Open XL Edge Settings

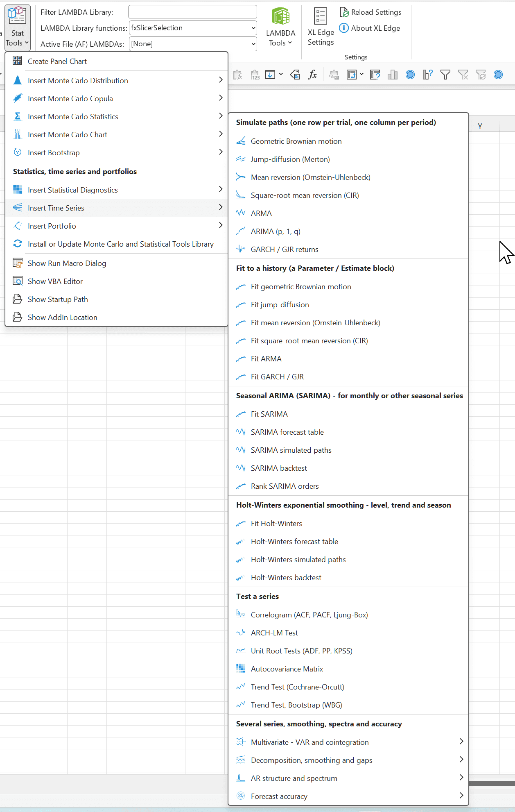pyautogui.click(x=321, y=27)
